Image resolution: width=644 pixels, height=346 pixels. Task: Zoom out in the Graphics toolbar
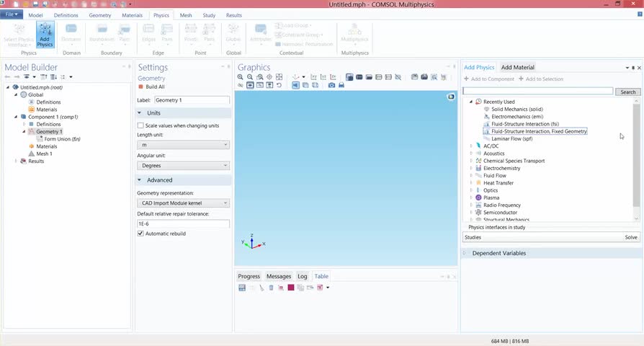click(250, 77)
